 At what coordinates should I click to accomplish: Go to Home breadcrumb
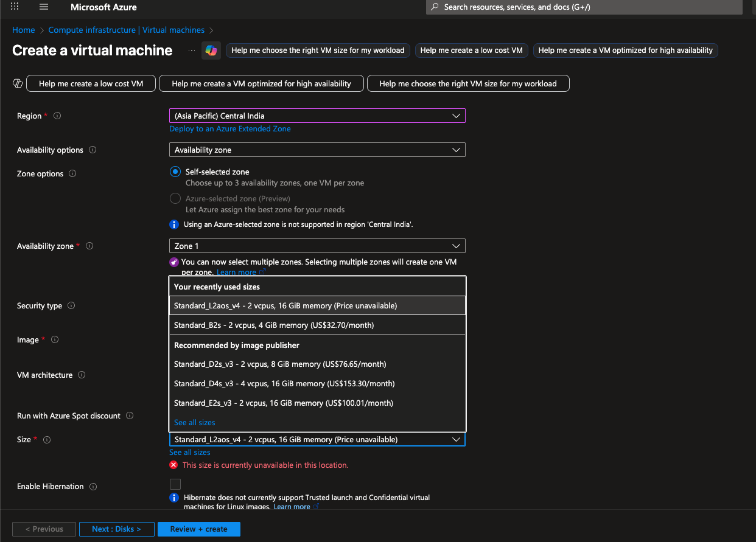[24, 30]
